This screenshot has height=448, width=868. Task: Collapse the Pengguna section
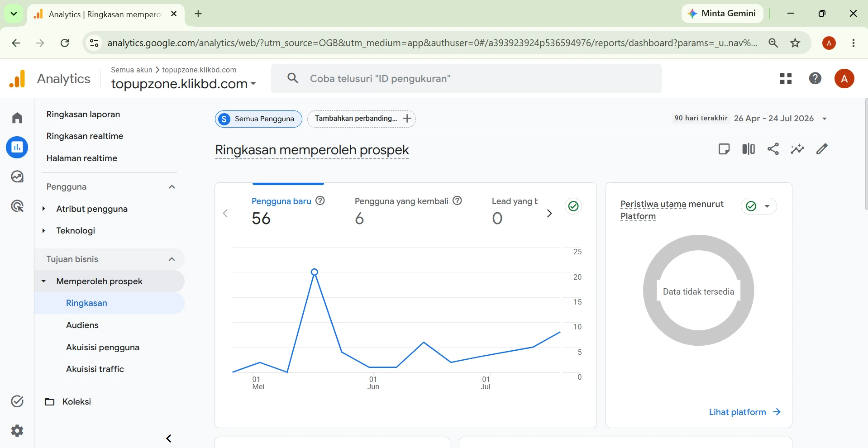172,187
